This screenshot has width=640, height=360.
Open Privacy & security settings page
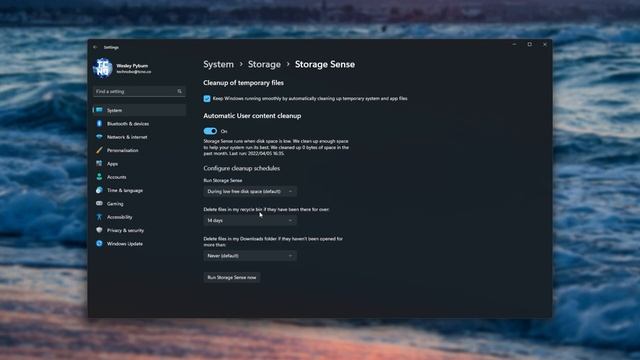[x=139, y=230]
